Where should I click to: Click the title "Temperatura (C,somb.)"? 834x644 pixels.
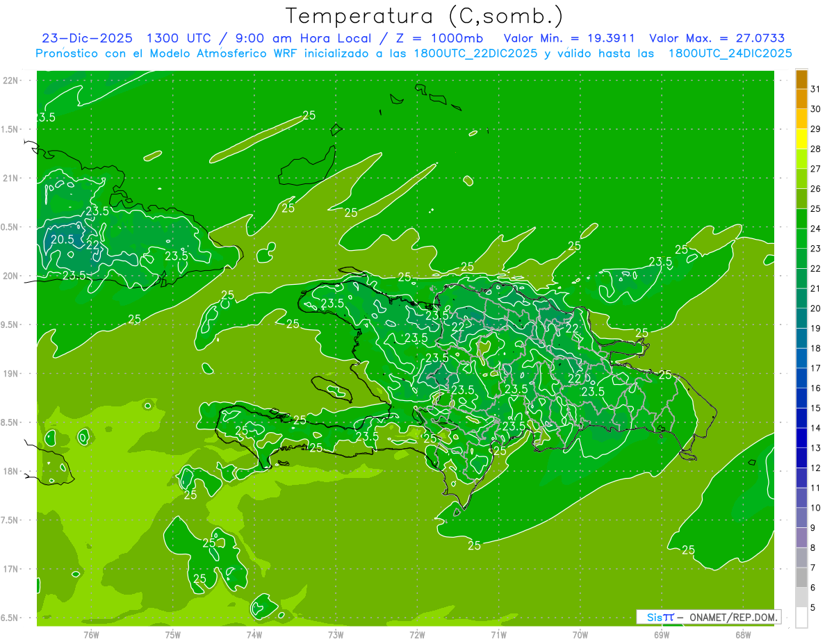(424, 16)
